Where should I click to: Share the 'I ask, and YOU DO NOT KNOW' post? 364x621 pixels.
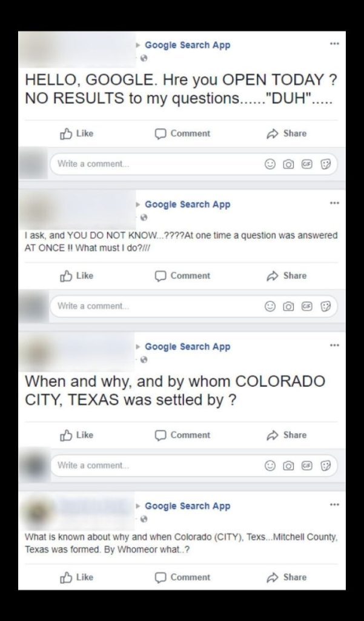tap(287, 276)
